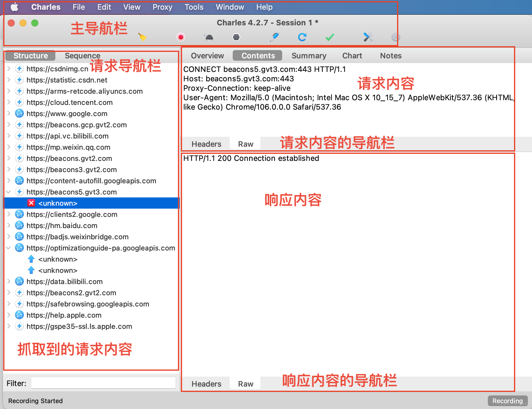Open the Tools wrench icon
This screenshot has width=532, height=409.
[x=368, y=37]
